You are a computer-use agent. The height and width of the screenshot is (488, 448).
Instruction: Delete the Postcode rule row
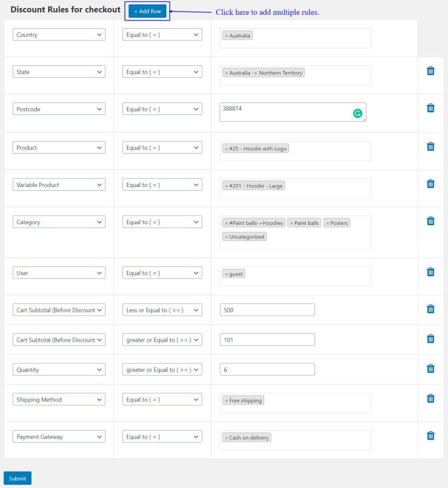click(x=430, y=108)
